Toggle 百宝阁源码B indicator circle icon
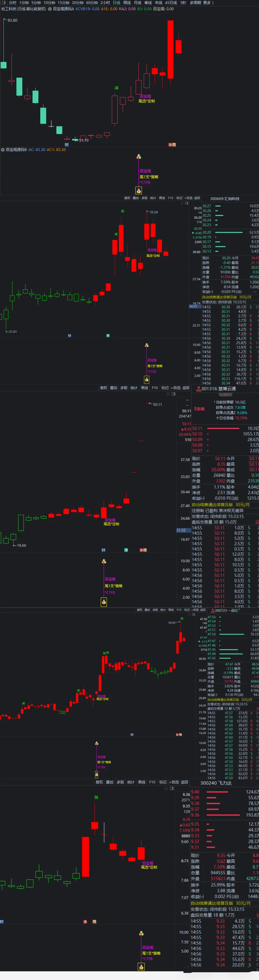 (x=3, y=149)
